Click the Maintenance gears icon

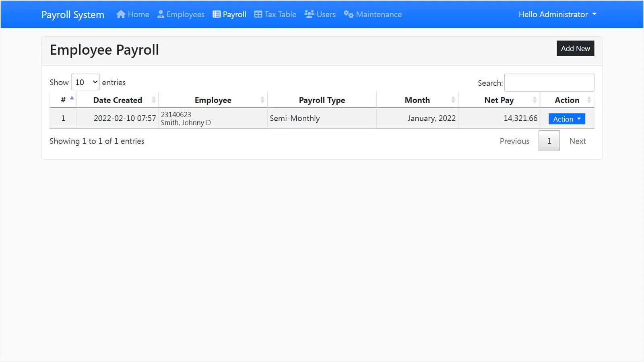coord(349,14)
